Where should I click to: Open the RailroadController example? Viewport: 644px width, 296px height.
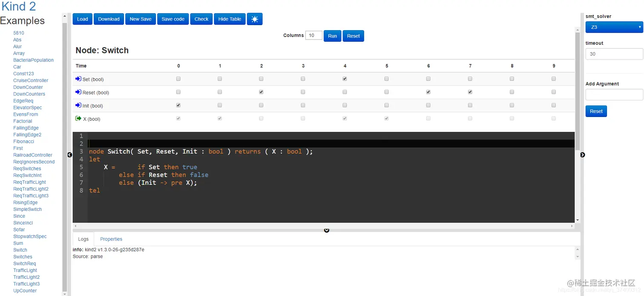tap(33, 155)
